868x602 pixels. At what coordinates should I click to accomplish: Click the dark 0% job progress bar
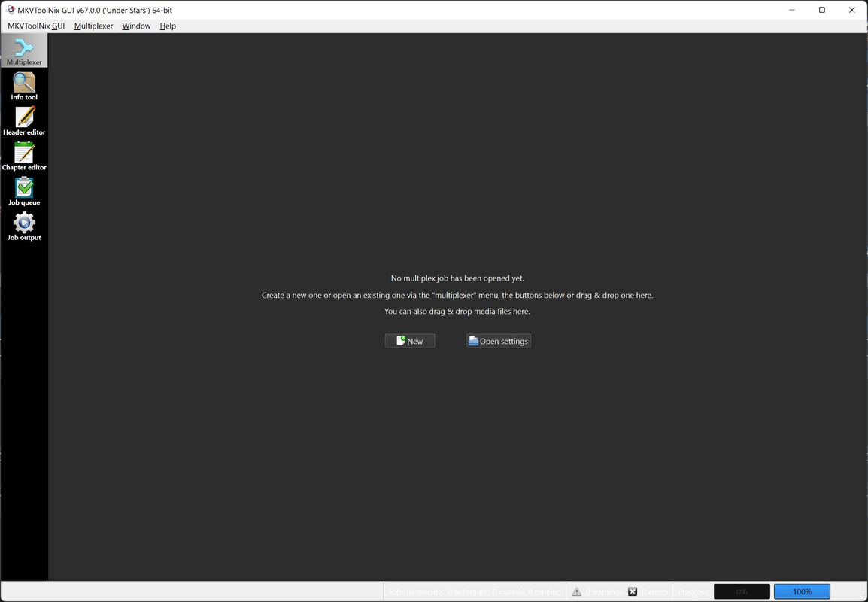pos(742,592)
